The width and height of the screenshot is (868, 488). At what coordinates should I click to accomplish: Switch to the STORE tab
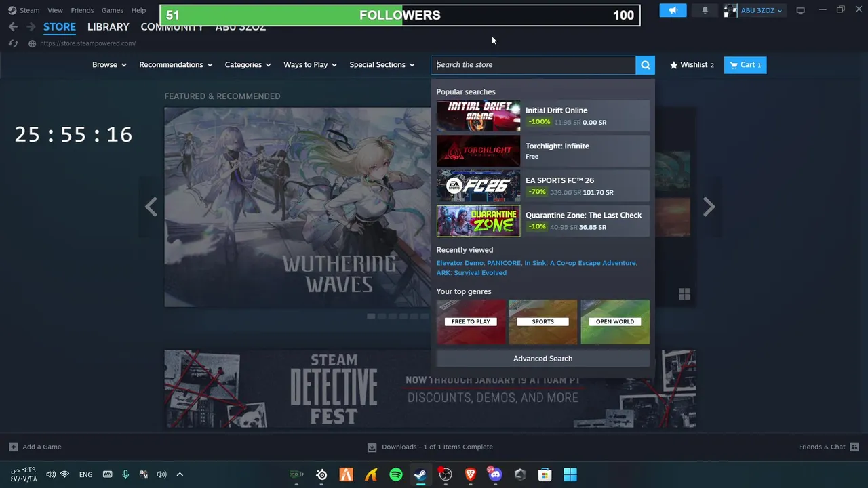tap(60, 27)
